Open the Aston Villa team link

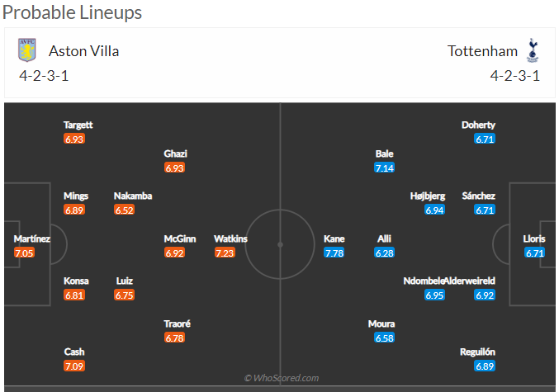point(83,51)
